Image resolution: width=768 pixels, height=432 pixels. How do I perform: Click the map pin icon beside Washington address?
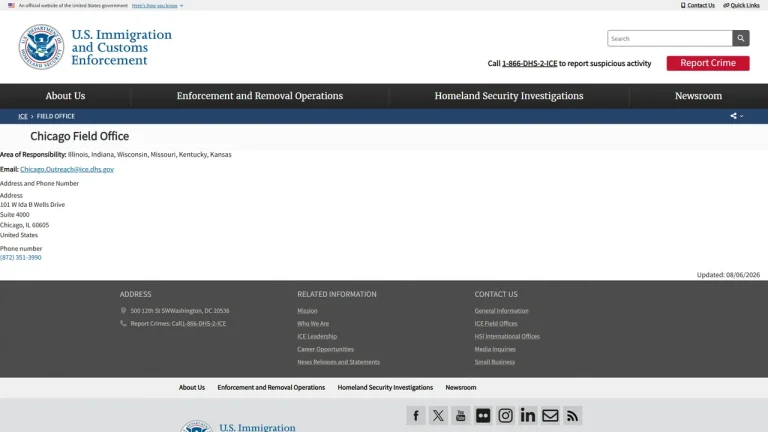pyautogui.click(x=123, y=311)
